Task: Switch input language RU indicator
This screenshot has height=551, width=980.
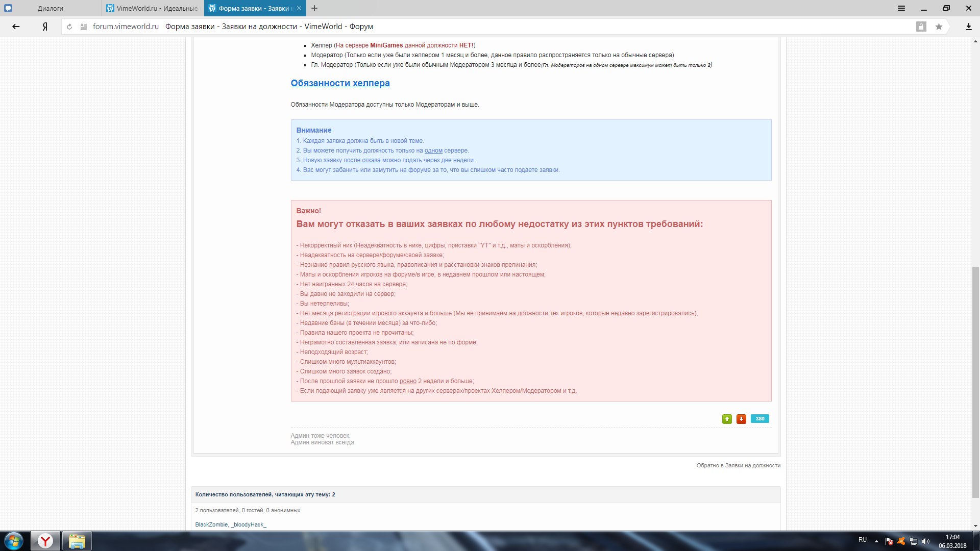Action: point(862,540)
